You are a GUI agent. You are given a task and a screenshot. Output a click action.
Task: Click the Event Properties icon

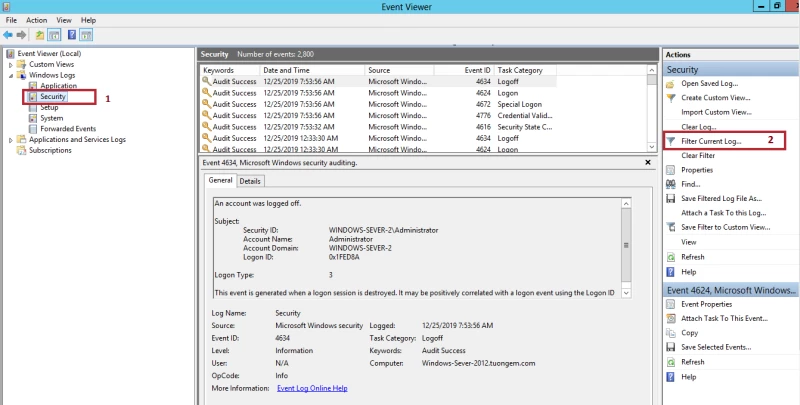click(x=671, y=305)
